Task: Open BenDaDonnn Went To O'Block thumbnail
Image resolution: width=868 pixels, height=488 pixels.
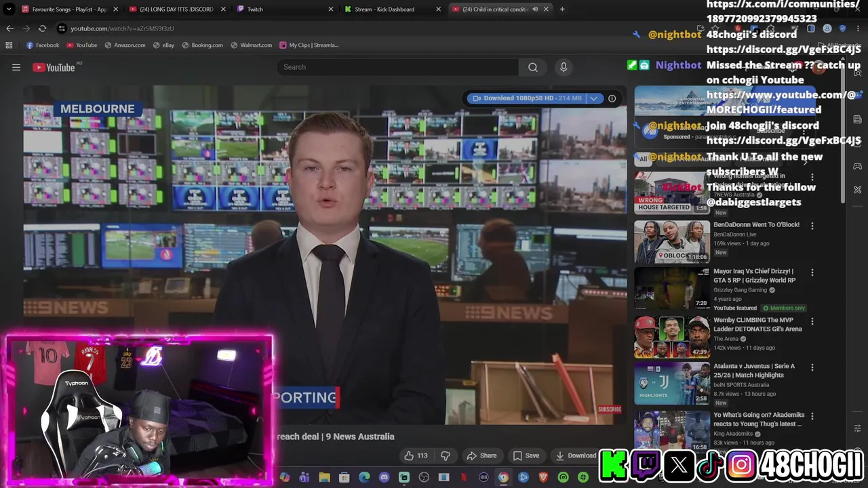Action: (672, 241)
